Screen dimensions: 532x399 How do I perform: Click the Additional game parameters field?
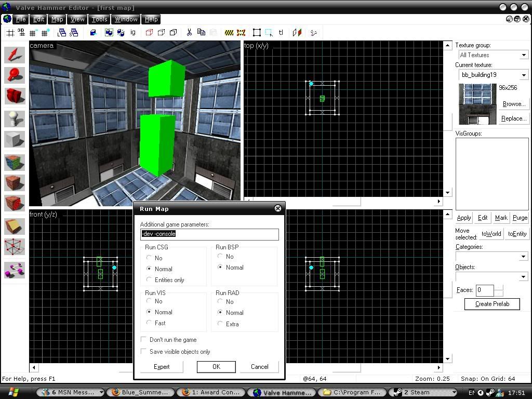209,234
